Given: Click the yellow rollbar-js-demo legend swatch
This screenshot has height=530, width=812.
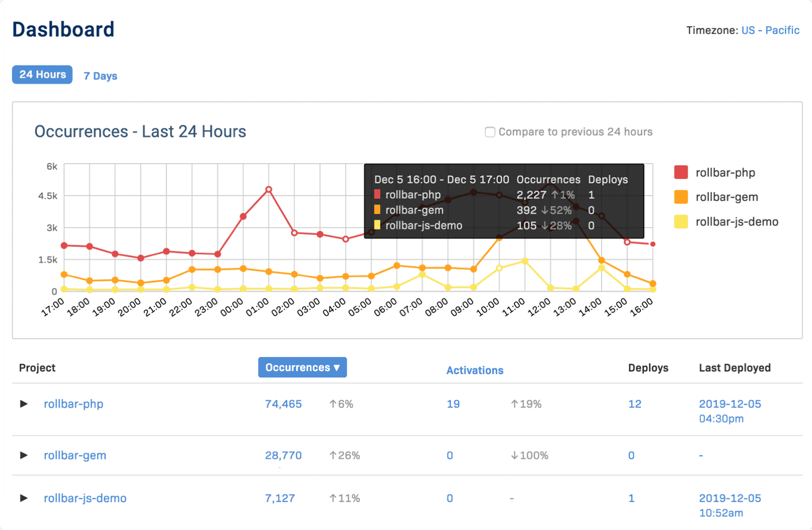Looking at the screenshot, I should coord(681,222).
